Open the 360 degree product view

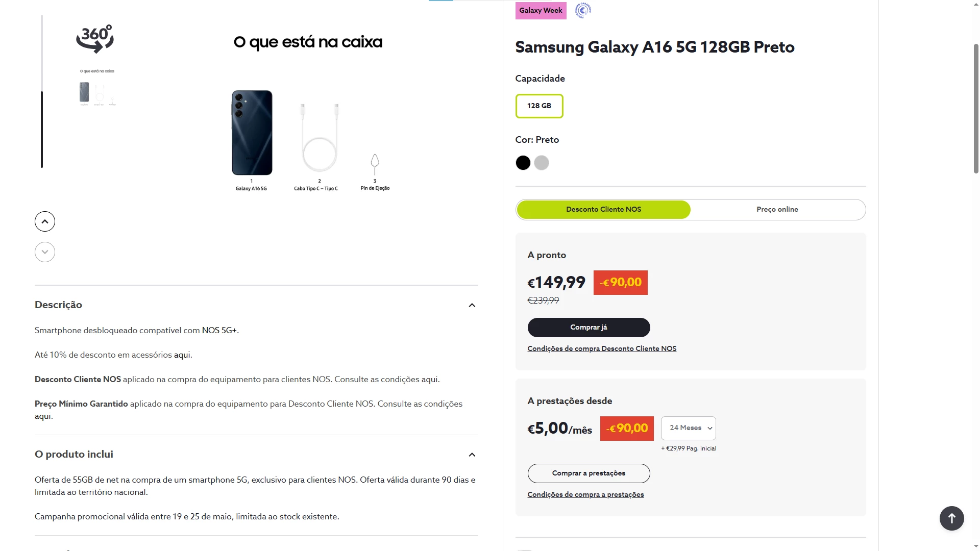pos(95,39)
